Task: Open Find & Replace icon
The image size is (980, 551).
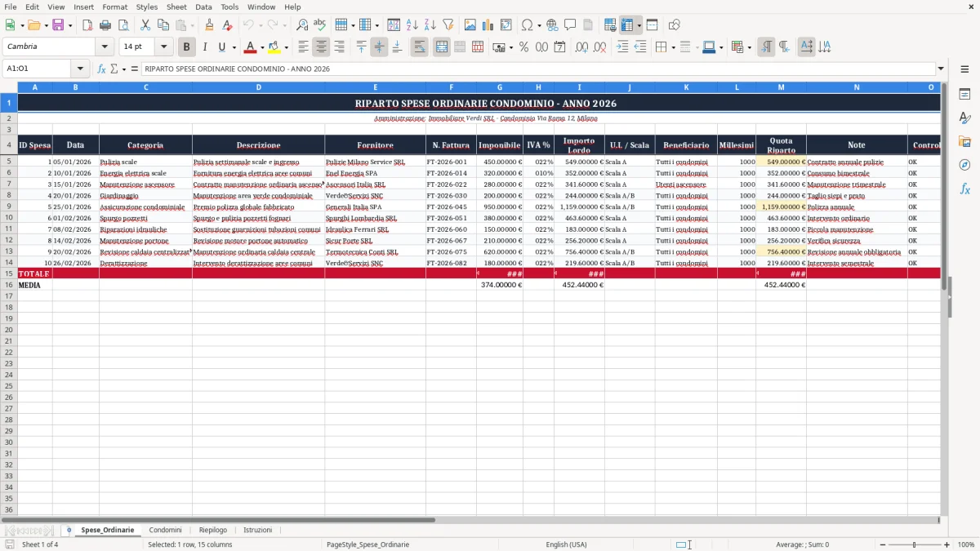Action: click(302, 25)
